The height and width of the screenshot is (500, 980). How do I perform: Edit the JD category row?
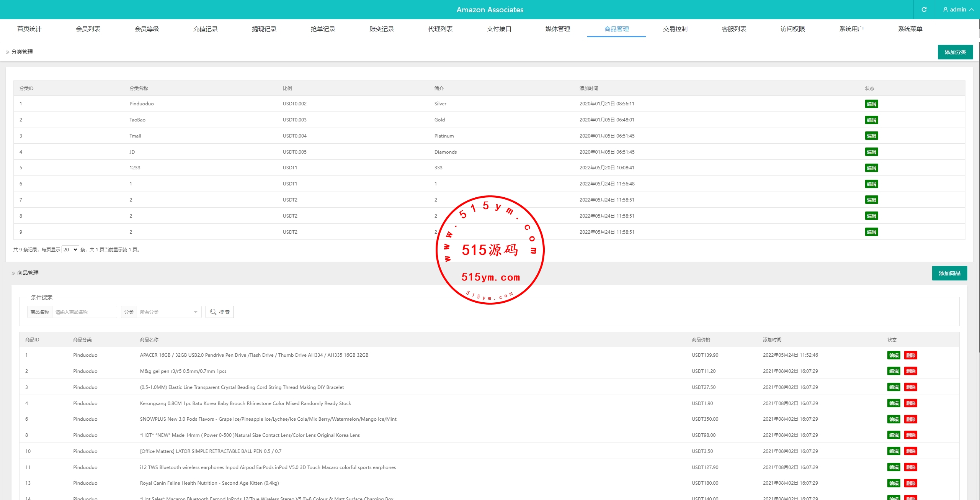click(871, 152)
